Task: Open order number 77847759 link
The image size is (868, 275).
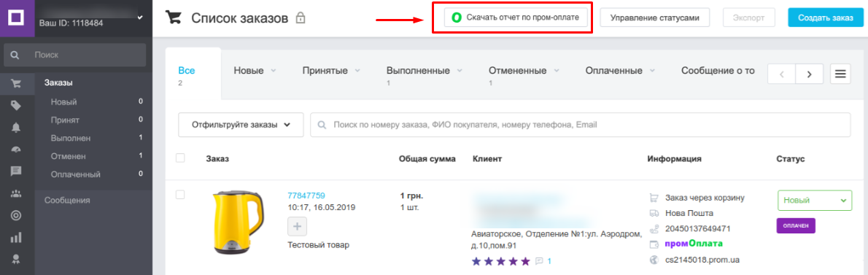Action: [306, 195]
